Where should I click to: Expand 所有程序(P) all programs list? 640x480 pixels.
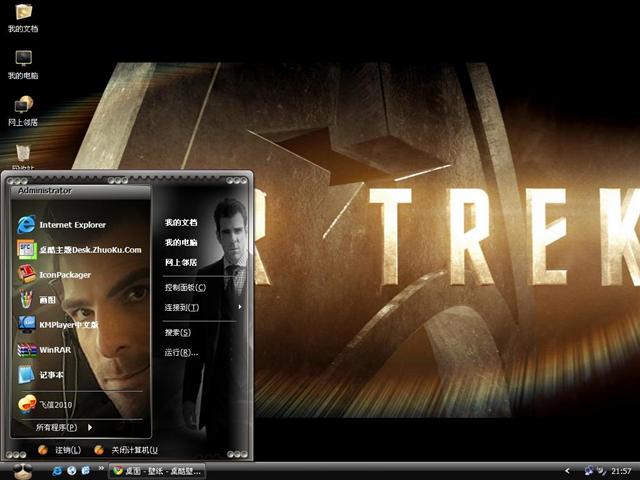tap(64, 427)
